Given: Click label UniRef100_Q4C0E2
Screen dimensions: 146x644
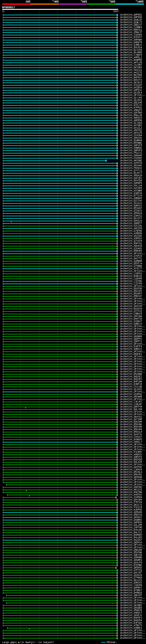Looking at the screenshot, I should pos(131,178).
